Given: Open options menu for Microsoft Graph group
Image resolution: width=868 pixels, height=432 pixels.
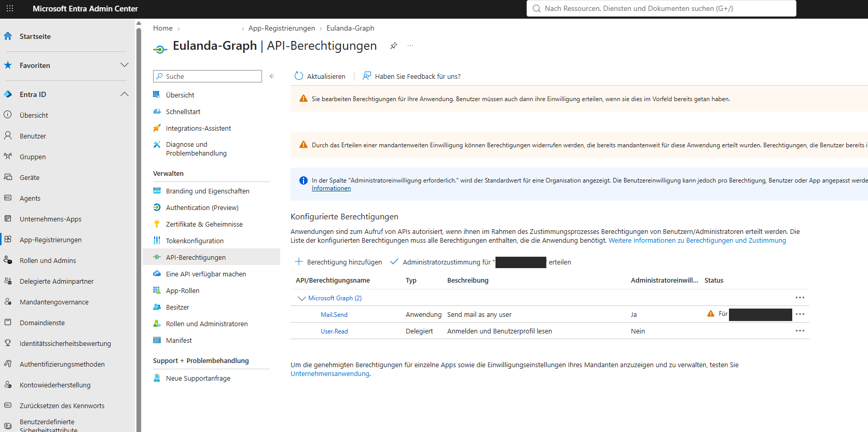Looking at the screenshot, I should [800, 298].
